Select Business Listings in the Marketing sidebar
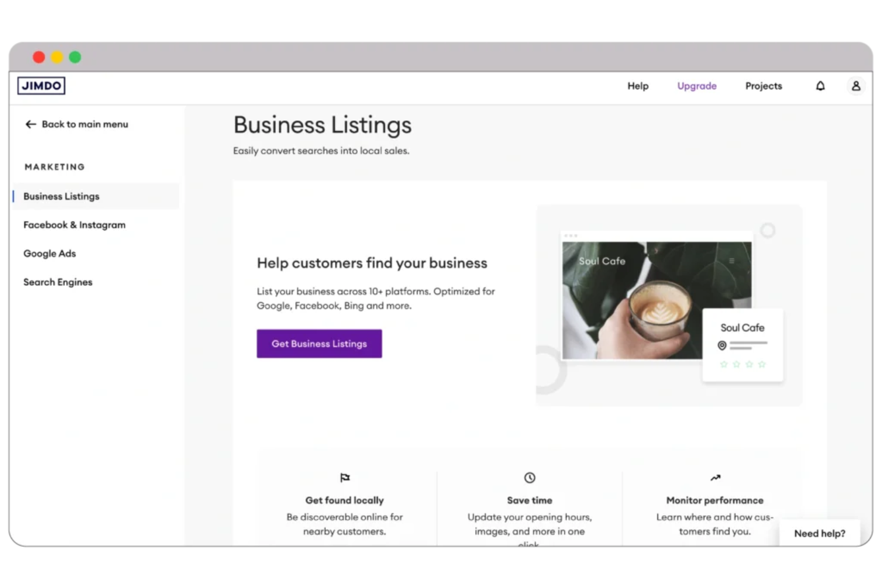The width and height of the screenshot is (882, 588). coord(61,196)
